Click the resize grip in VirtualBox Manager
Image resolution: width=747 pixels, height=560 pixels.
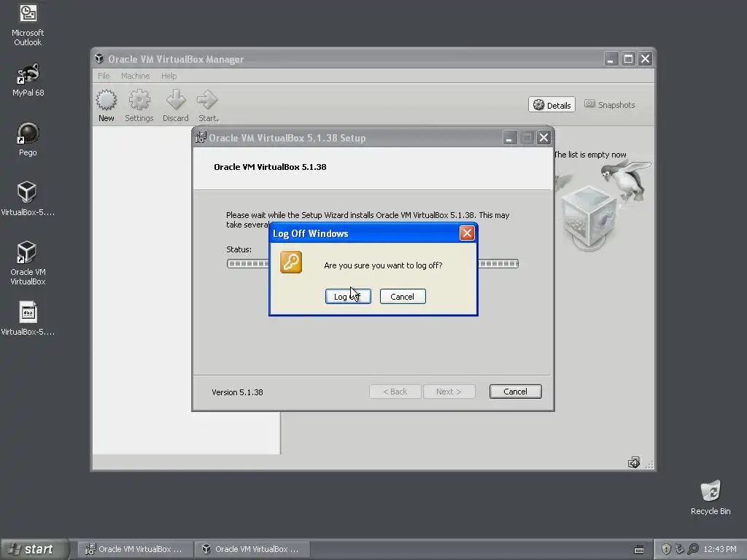click(x=649, y=464)
